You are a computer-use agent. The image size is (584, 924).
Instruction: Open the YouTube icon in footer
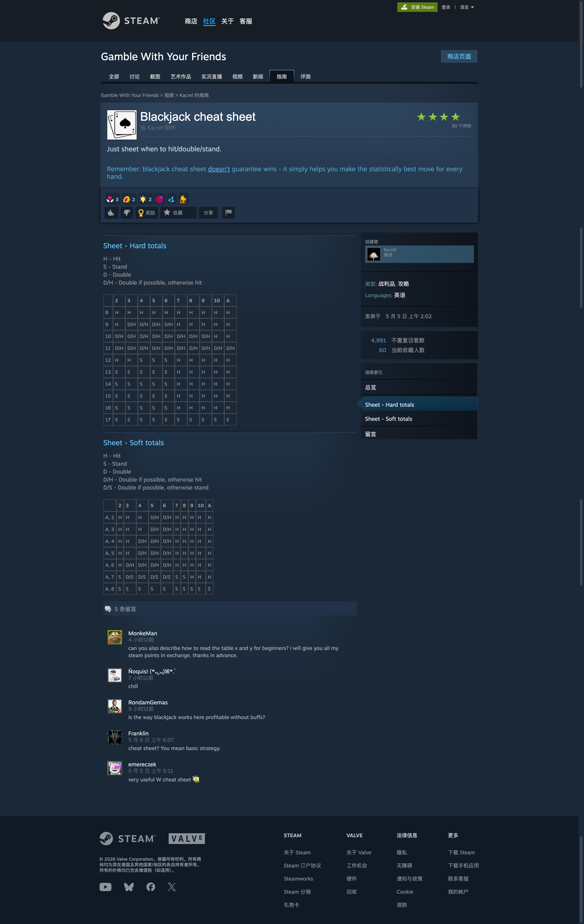[x=106, y=887]
